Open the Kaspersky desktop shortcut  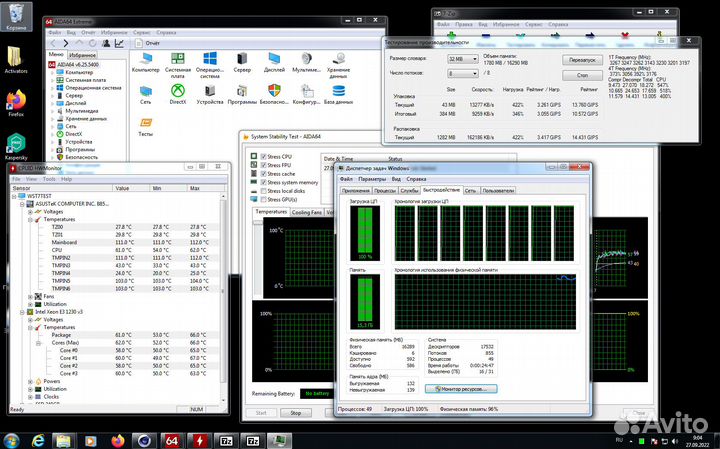point(16,146)
